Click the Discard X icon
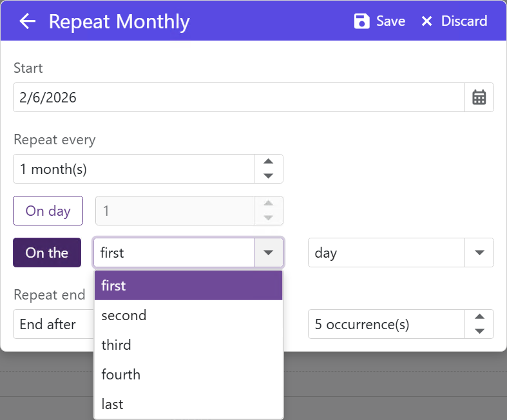Viewport: 507px width, 420px height. [x=426, y=21]
